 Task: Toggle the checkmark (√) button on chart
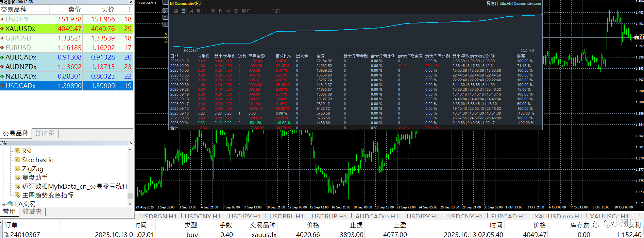[x=165, y=24]
